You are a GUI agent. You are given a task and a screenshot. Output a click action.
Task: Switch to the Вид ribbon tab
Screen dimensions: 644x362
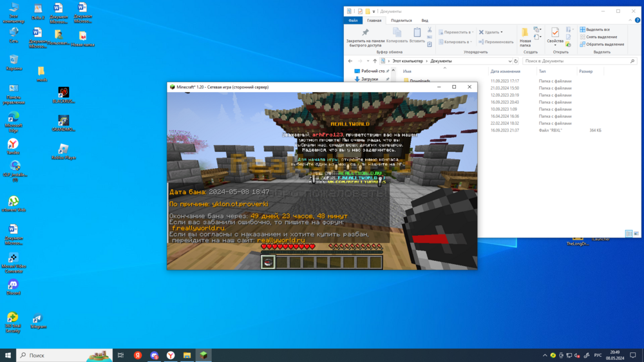(x=424, y=21)
